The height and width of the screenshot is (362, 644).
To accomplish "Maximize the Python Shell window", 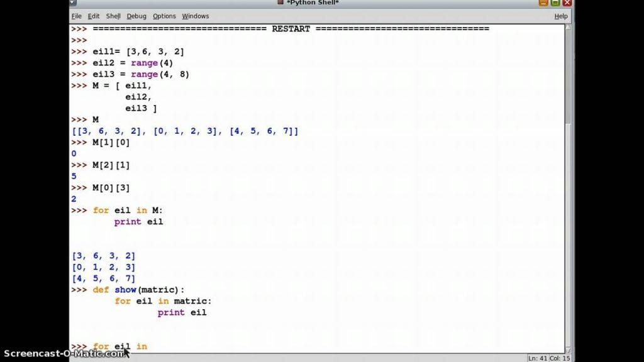I will click(x=555, y=3).
